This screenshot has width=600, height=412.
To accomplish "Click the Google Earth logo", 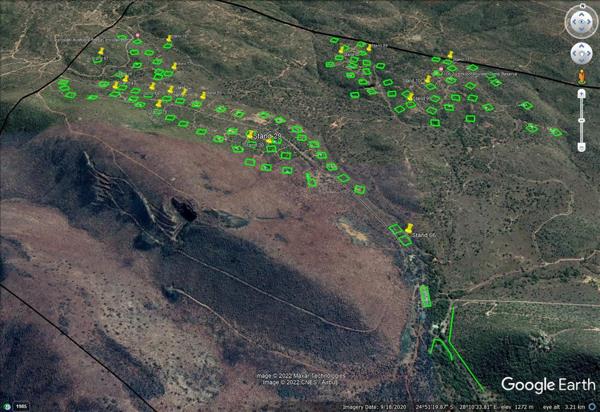I will click(x=547, y=385).
